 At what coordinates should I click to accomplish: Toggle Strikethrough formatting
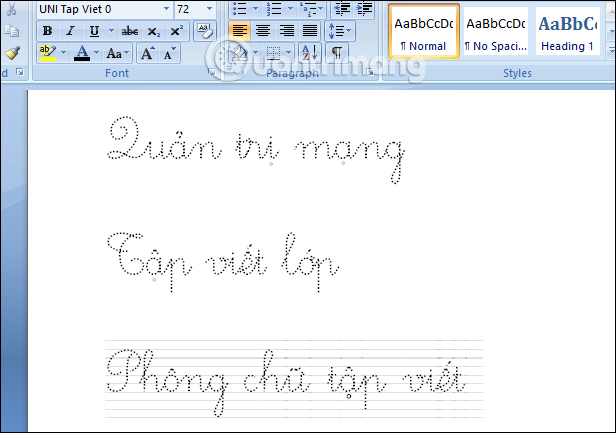(130, 31)
